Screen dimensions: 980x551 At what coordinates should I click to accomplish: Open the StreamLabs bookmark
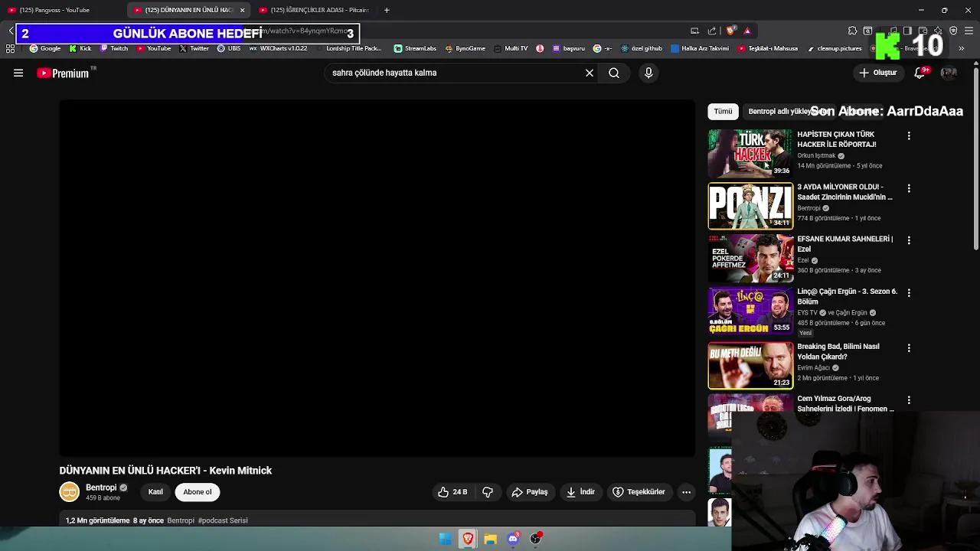(x=416, y=48)
